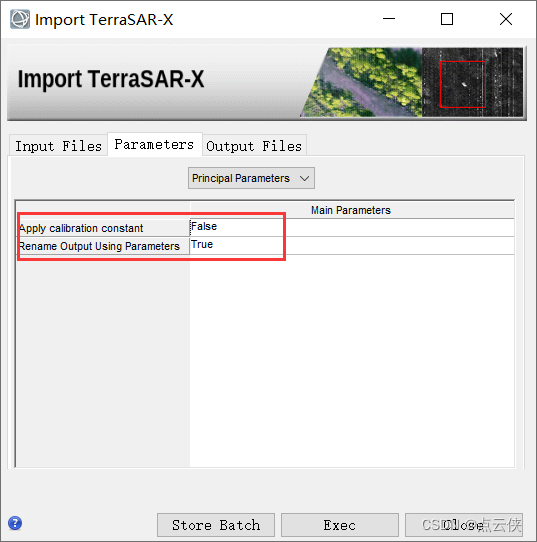Click the blue help question mark icon
The image size is (537, 542).
point(15,523)
